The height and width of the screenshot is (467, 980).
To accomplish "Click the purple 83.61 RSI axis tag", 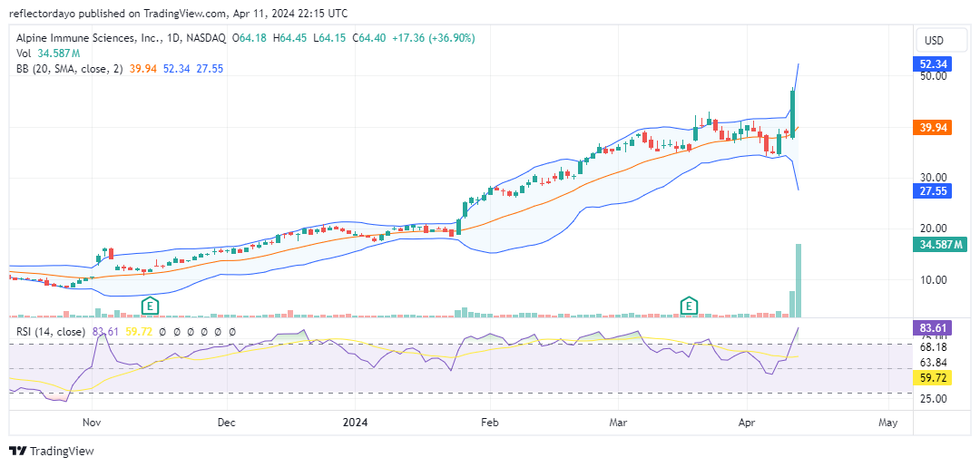I will pyautogui.click(x=933, y=326).
